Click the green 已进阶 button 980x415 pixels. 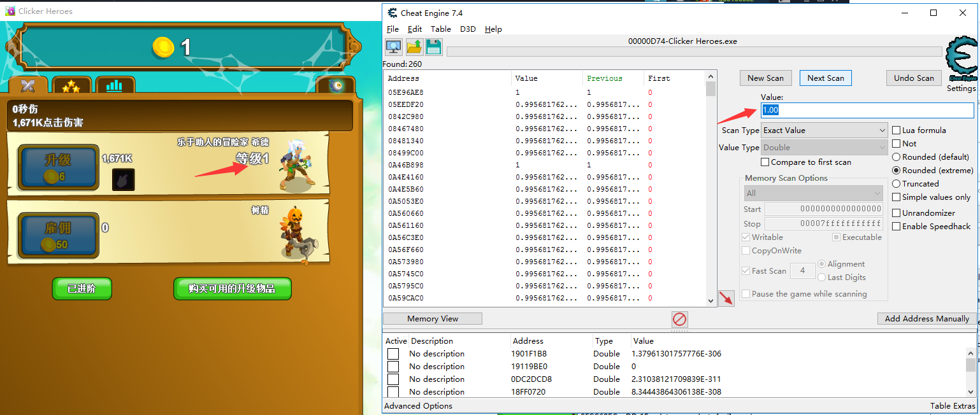(82, 288)
